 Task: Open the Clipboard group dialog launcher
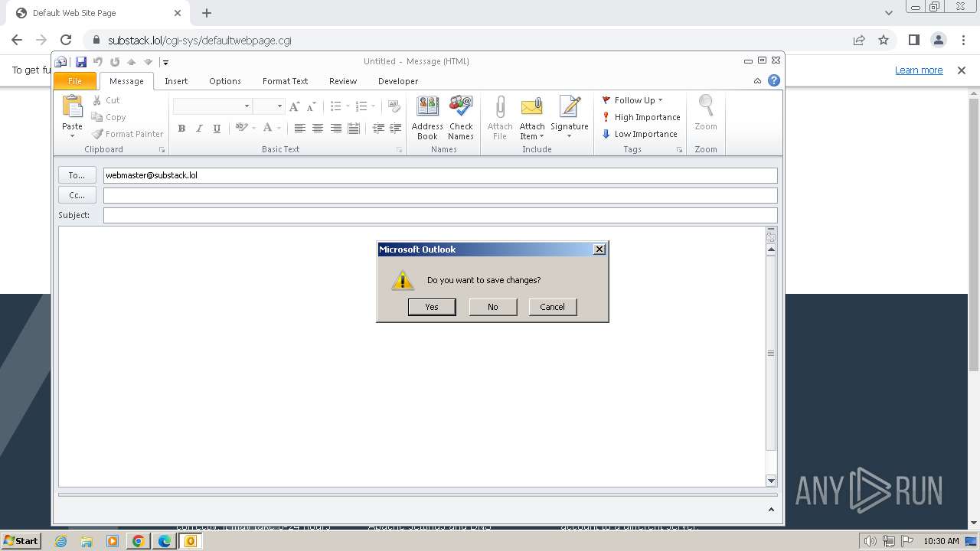click(162, 150)
